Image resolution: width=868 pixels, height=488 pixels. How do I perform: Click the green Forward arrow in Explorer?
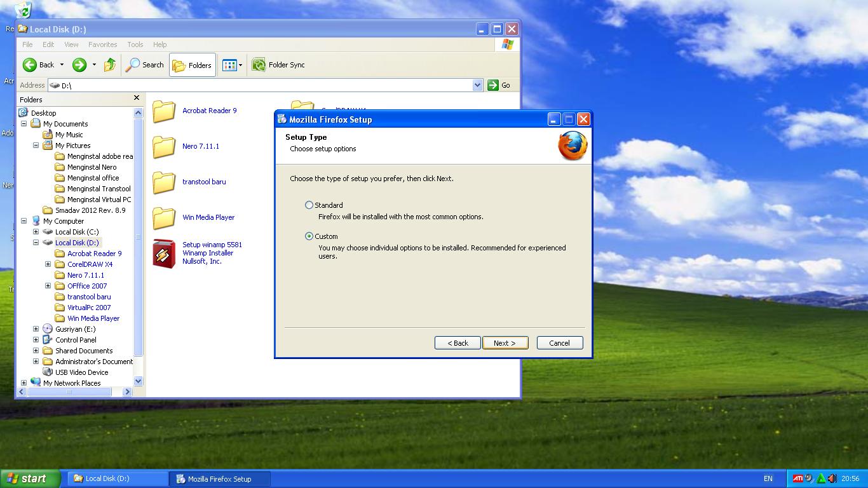click(79, 65)
